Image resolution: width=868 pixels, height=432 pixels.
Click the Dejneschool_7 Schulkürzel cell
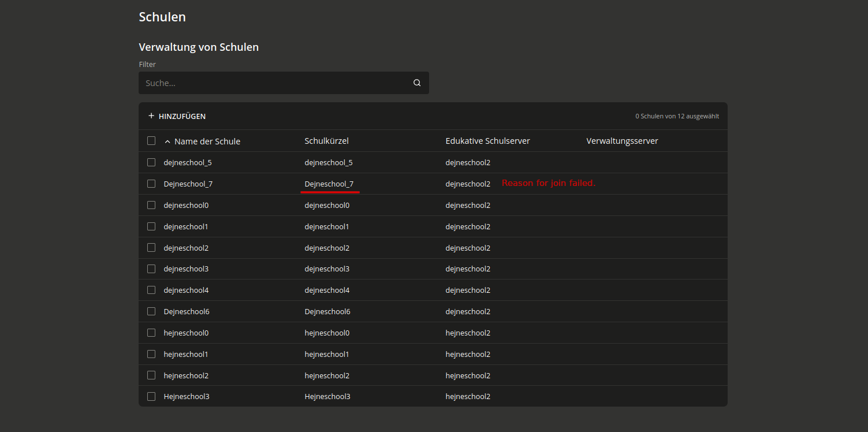pos(329,184)
